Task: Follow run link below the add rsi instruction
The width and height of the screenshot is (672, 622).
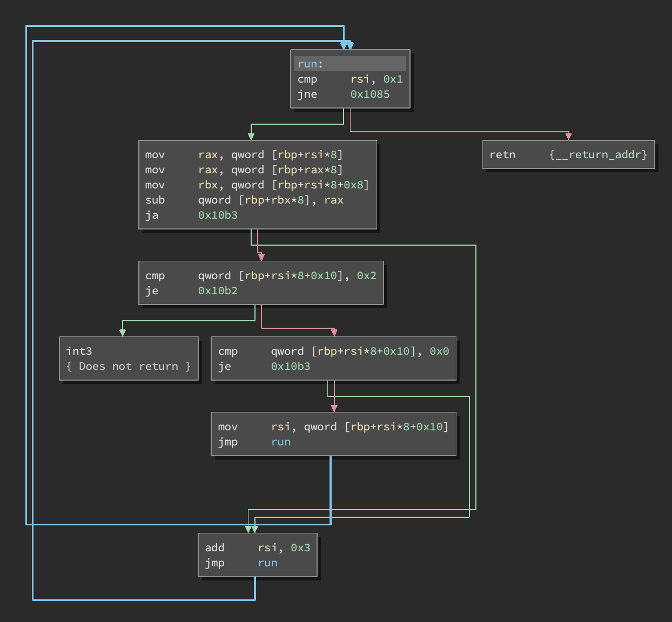Action: tap(268, 563)
